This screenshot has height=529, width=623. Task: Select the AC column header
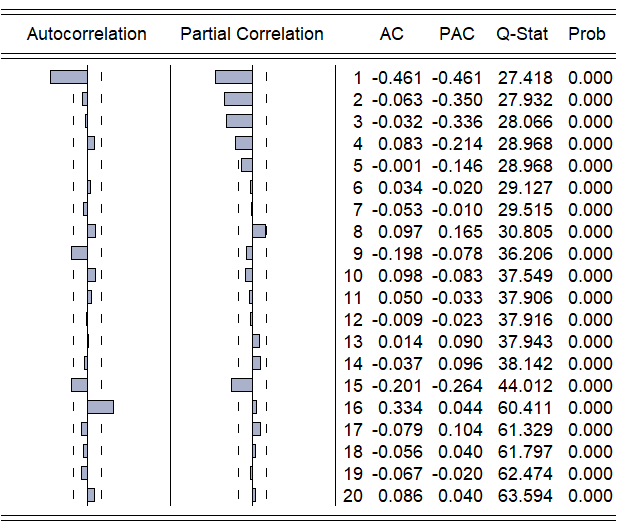point(392,34)
